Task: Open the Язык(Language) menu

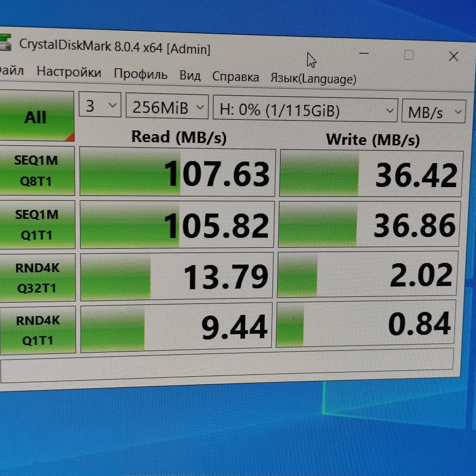Action: pyautogui.click(x=314, y=79)
